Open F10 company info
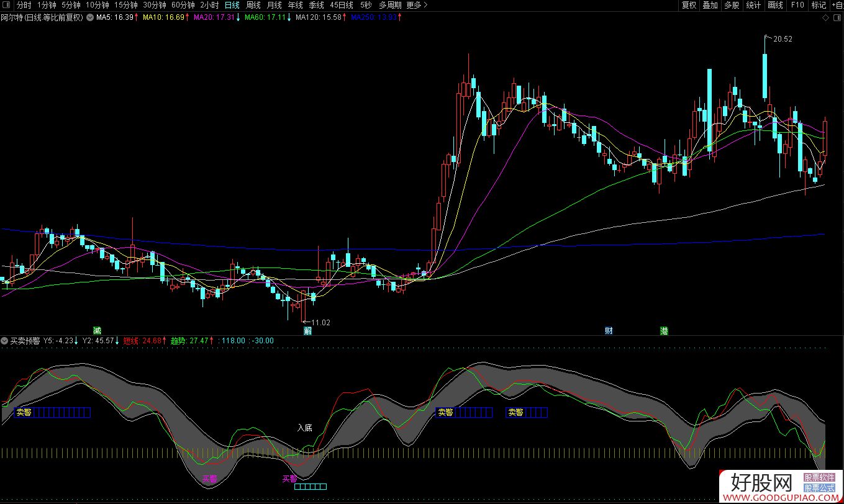 click(797, 5)
